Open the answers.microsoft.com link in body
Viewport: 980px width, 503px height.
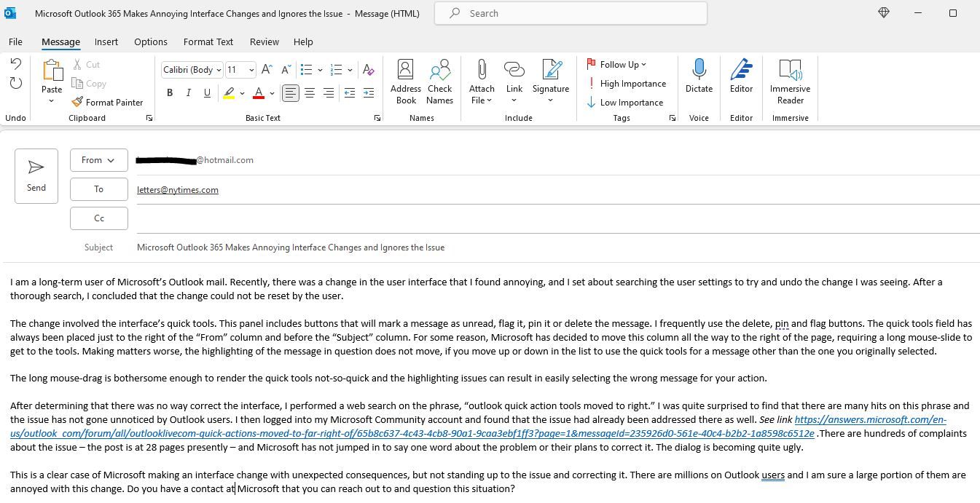coord(478,427)
